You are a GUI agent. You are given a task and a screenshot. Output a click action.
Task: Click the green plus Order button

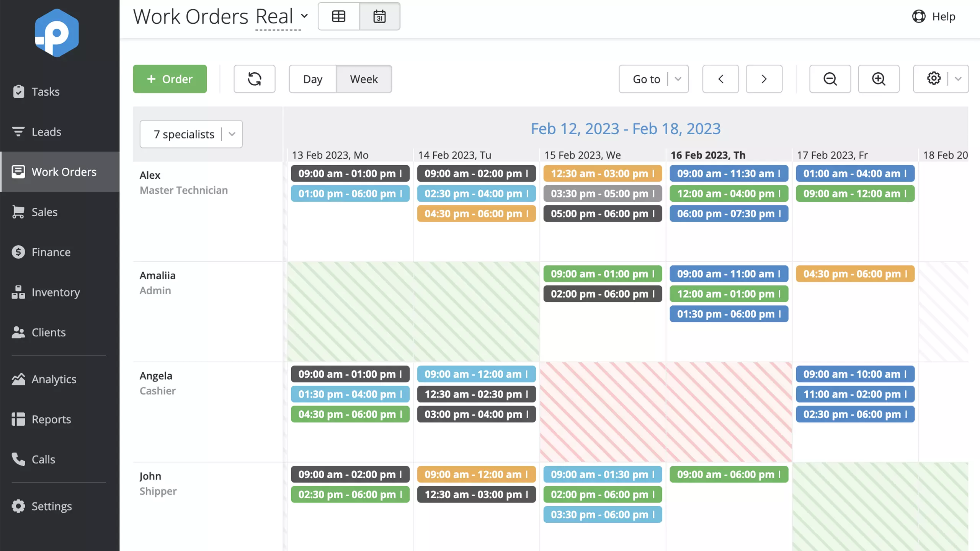point(170,79)
